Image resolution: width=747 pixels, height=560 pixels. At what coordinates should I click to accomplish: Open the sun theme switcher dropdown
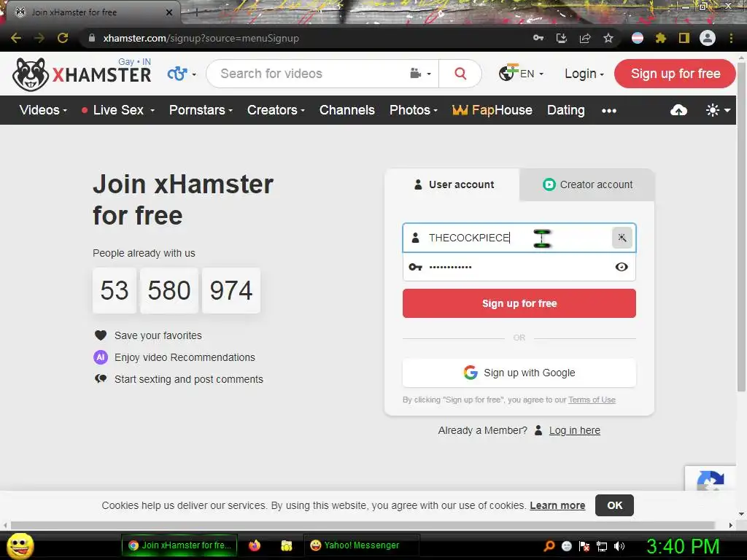(x=718, y=111)
